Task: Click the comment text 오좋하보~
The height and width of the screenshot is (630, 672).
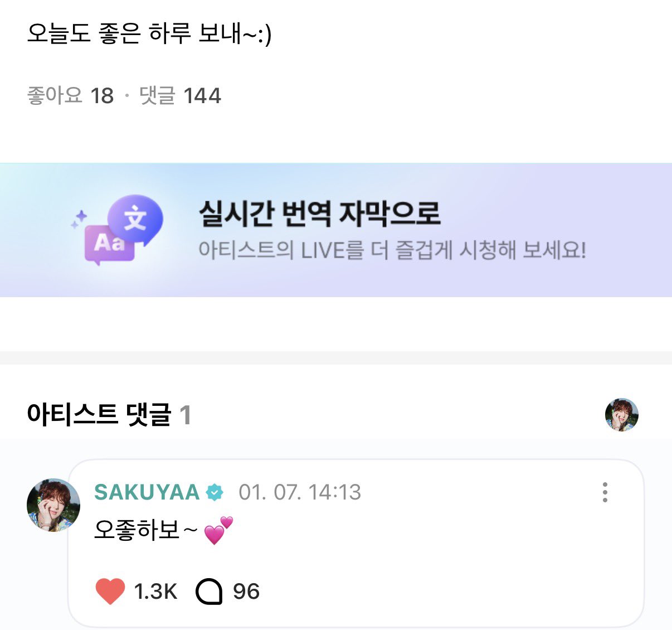Action: (x=145, y=530)
